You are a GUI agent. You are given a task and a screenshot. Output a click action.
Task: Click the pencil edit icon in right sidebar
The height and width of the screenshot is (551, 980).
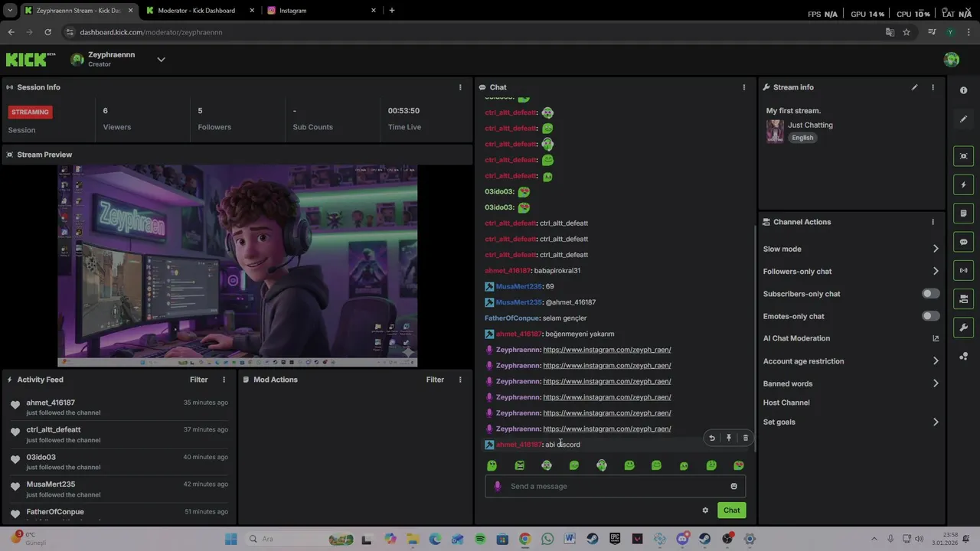(963, 119)
